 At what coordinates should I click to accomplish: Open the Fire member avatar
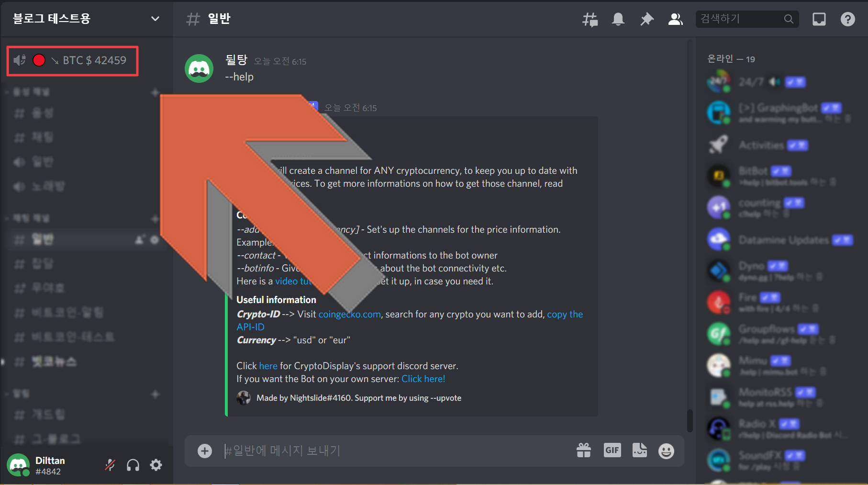(719, 302)
